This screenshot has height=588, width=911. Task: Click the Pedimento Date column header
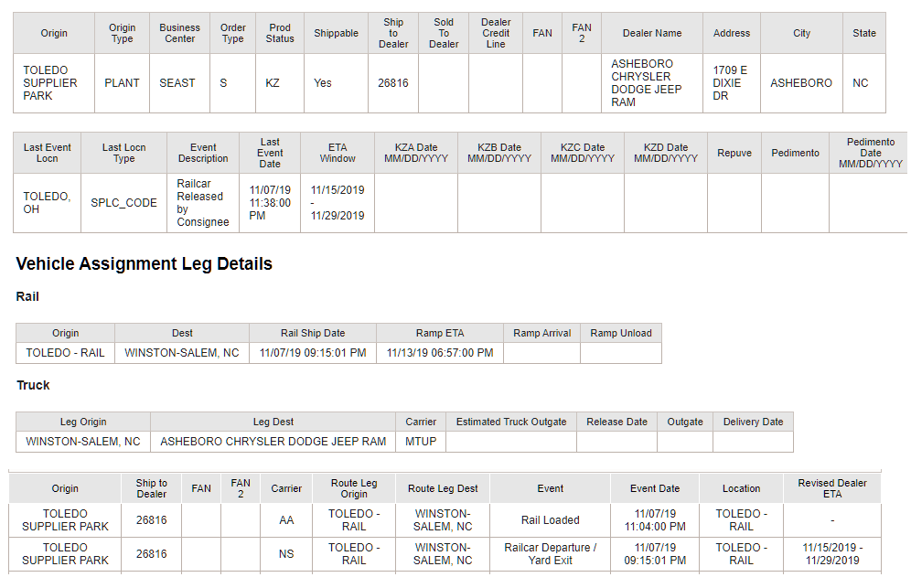(x=870, y=153)
